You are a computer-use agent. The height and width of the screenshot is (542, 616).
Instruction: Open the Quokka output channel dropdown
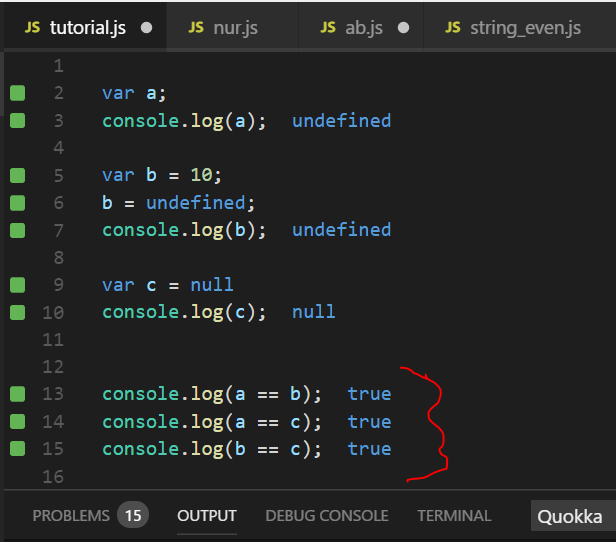point(573,516)
